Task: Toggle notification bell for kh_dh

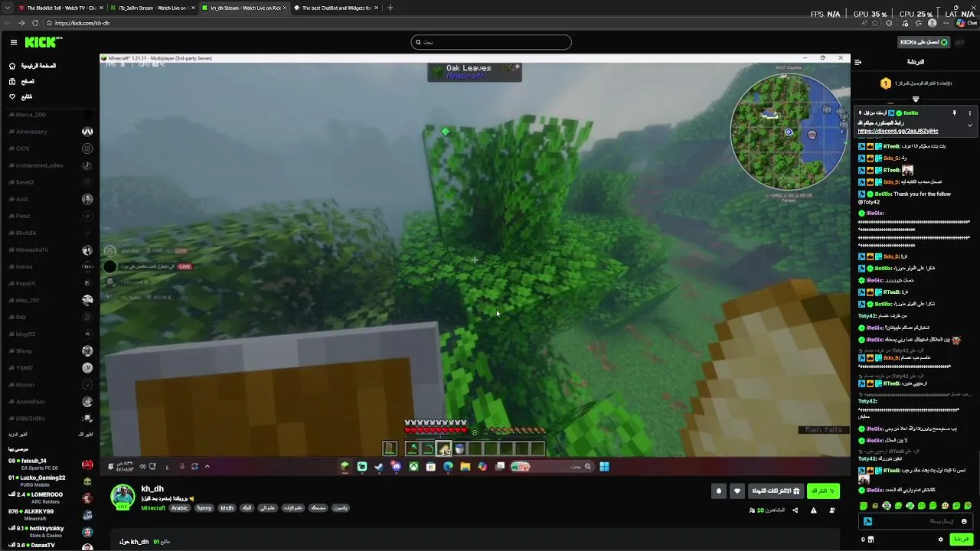Action: [718, 491]
